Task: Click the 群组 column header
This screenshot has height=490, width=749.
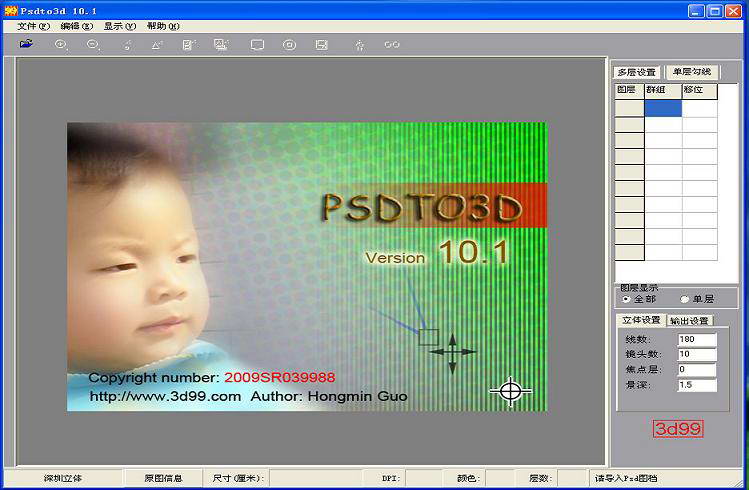Action: (663, 91)
